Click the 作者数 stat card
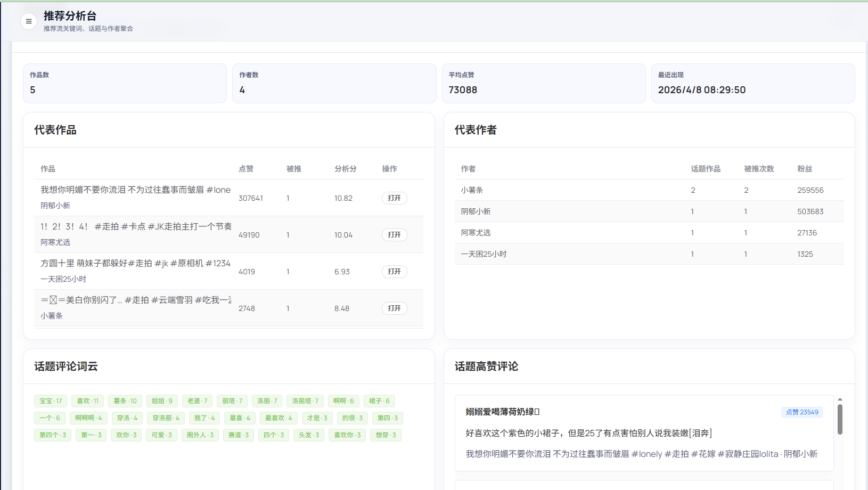Viewport: 868px width, 490px height. [x=334, y=84]
